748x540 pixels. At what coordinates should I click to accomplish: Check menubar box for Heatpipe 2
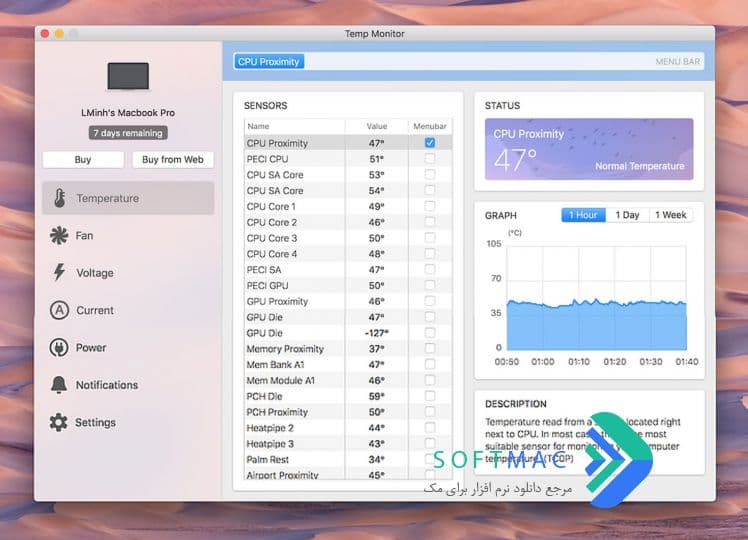point(430,427)
